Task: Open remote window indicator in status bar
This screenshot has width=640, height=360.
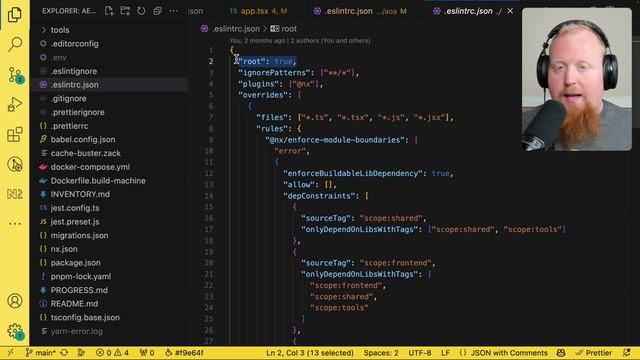Action: 11,353
